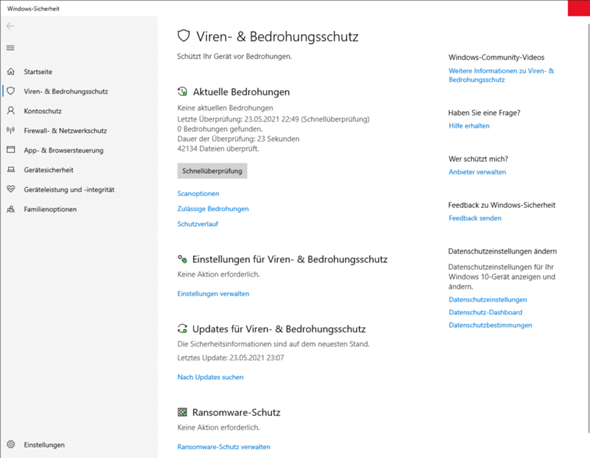Click text 'Letztes Update: 23.05.2021 23:07'
The image size is (590, 458).
pos(231,358)
